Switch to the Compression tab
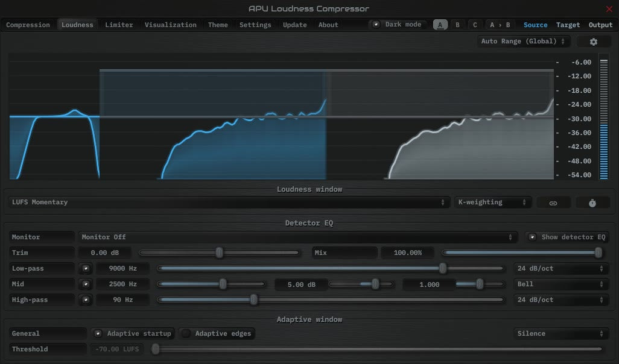619x364 pixels. point(28,25)
